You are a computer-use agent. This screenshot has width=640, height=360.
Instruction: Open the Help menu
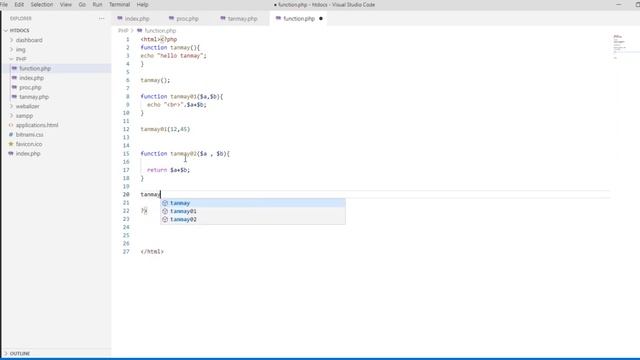click(x=142, y=4)
